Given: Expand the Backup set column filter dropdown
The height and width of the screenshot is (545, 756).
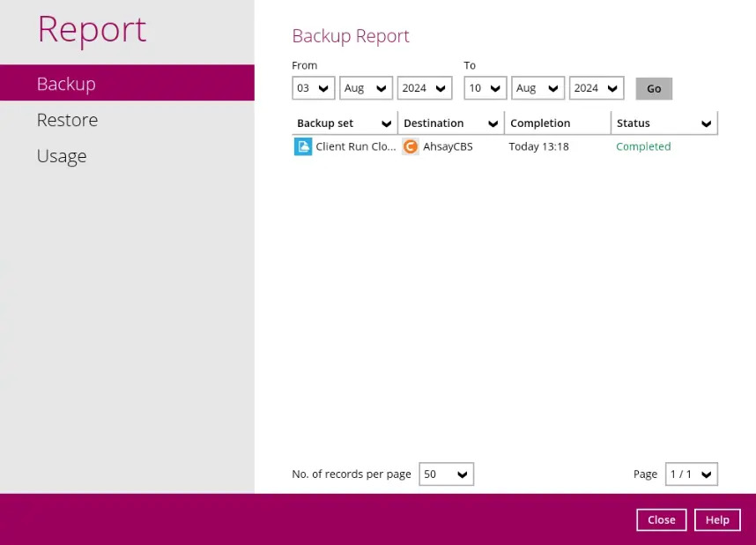Looking at the screenshot, I should pyautogui.click(x=385, y=123).
